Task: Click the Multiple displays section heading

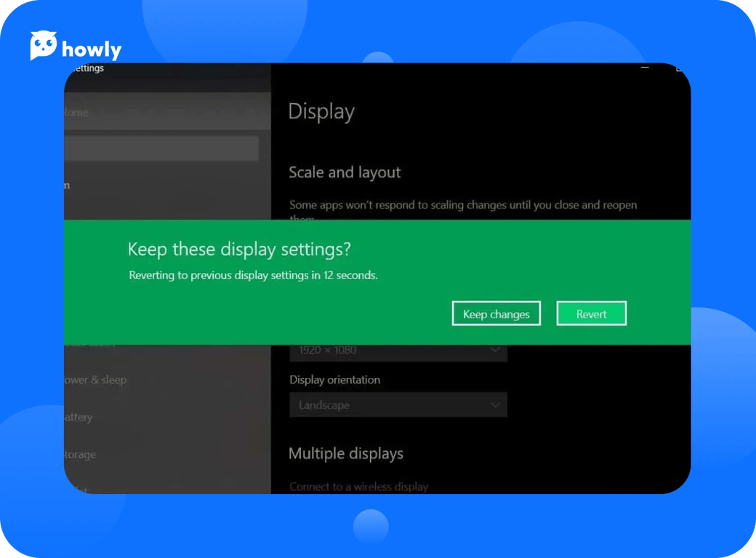Action: [346, 454]
